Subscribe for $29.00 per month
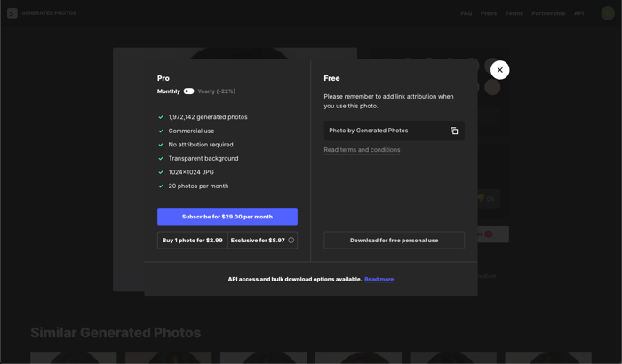Image resolution: width=622 pixels, height=364 pixels. (227, 217)
